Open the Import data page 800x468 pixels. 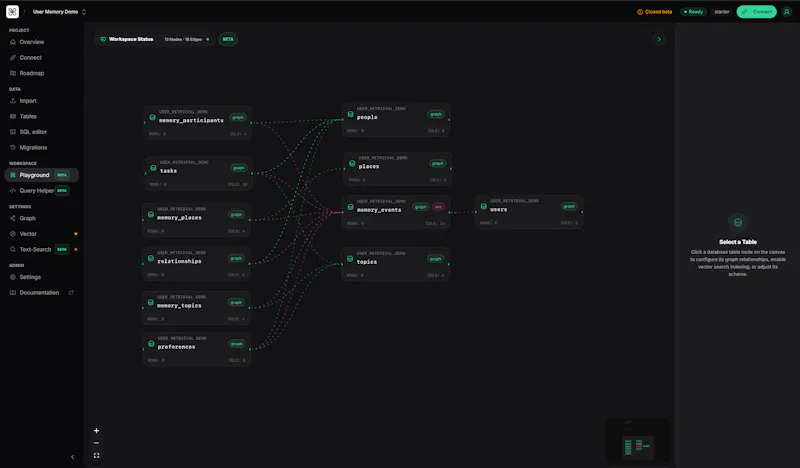[x=28, y=101]
